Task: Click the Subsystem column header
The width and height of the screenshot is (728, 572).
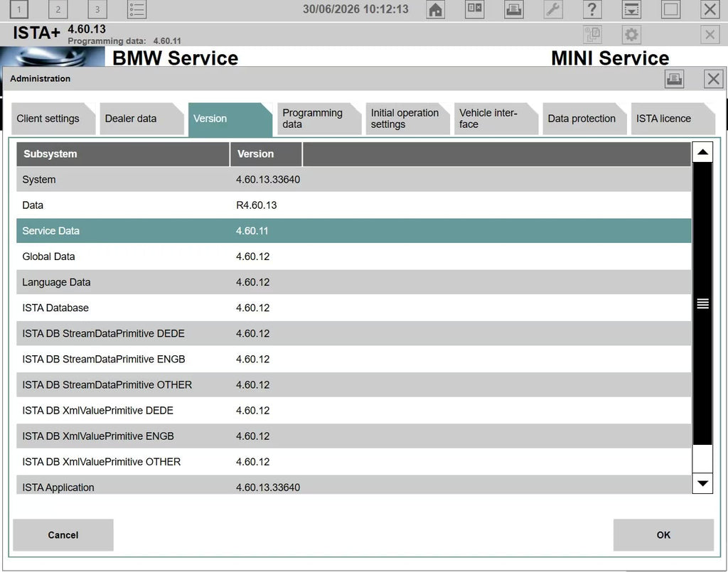Action: click(x=123, y=154)
